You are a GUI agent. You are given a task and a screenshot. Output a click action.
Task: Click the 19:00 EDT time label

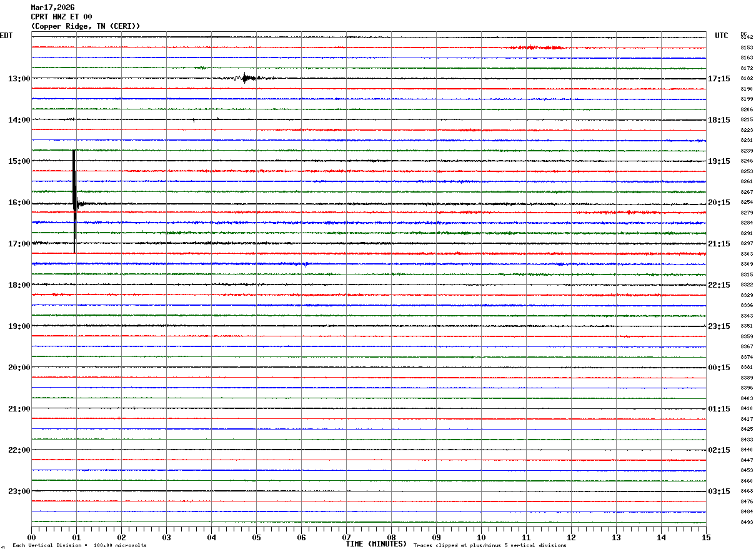[x=19, y=326]
